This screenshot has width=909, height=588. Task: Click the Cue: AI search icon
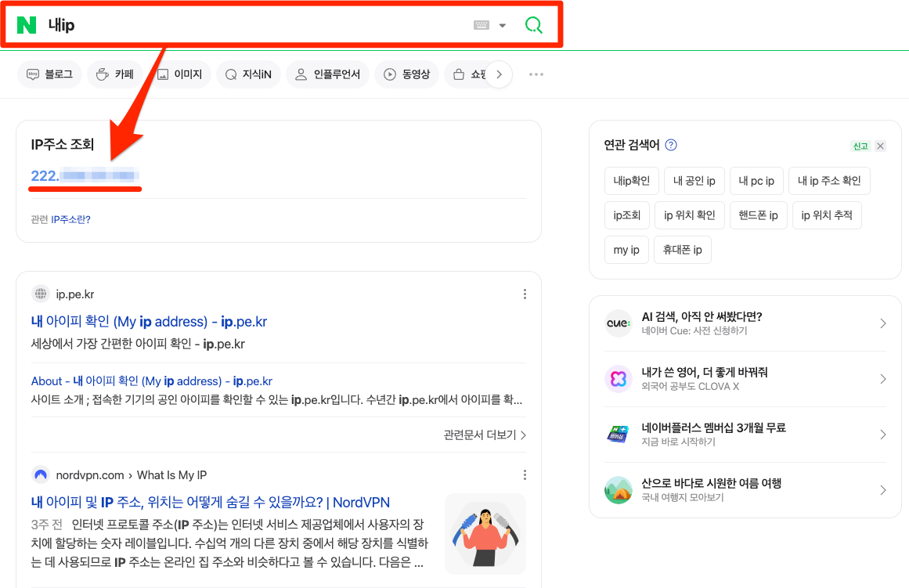pos(619,323)
